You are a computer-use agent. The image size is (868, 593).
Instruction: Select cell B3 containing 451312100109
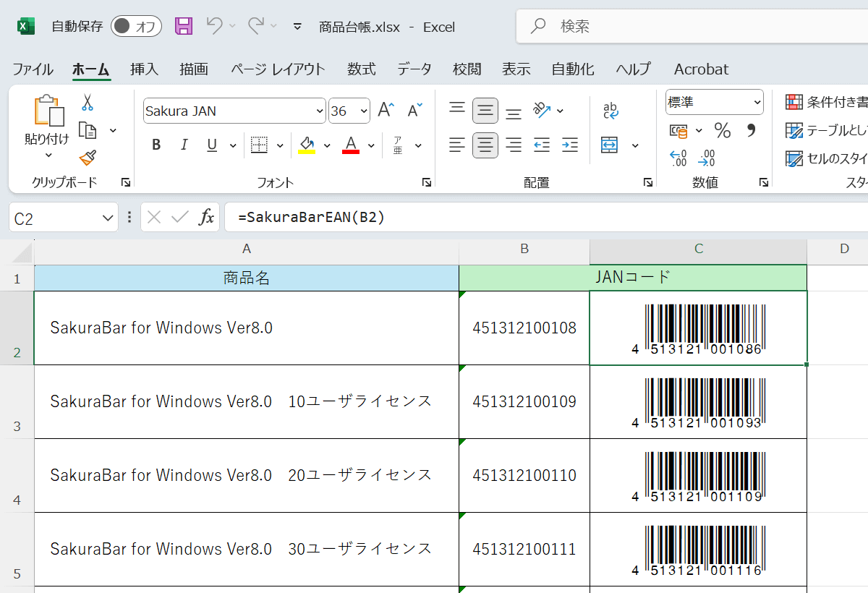coord(524,401)
